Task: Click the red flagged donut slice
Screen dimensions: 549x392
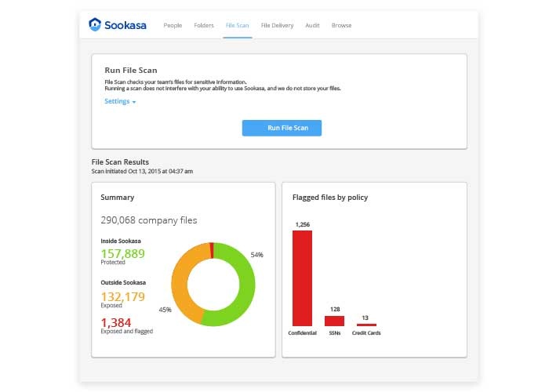Action: pyautogui.click(x=212, y=250)
